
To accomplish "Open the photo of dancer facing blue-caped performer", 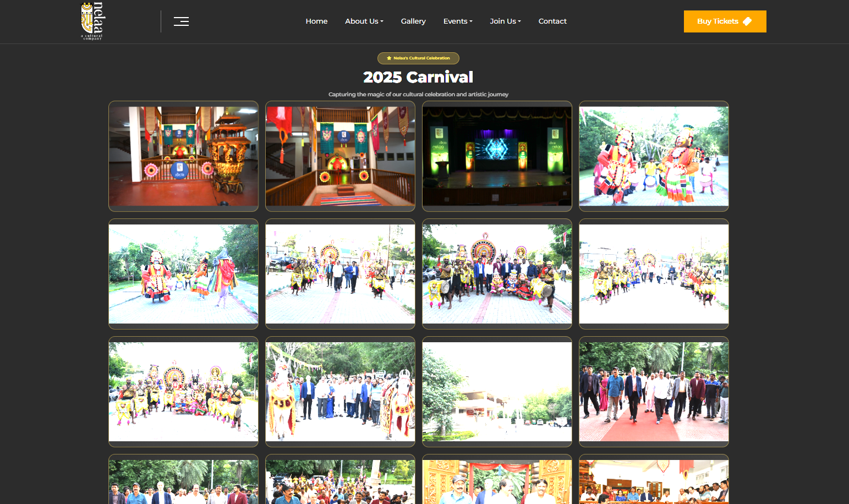I will coord(183,274).
